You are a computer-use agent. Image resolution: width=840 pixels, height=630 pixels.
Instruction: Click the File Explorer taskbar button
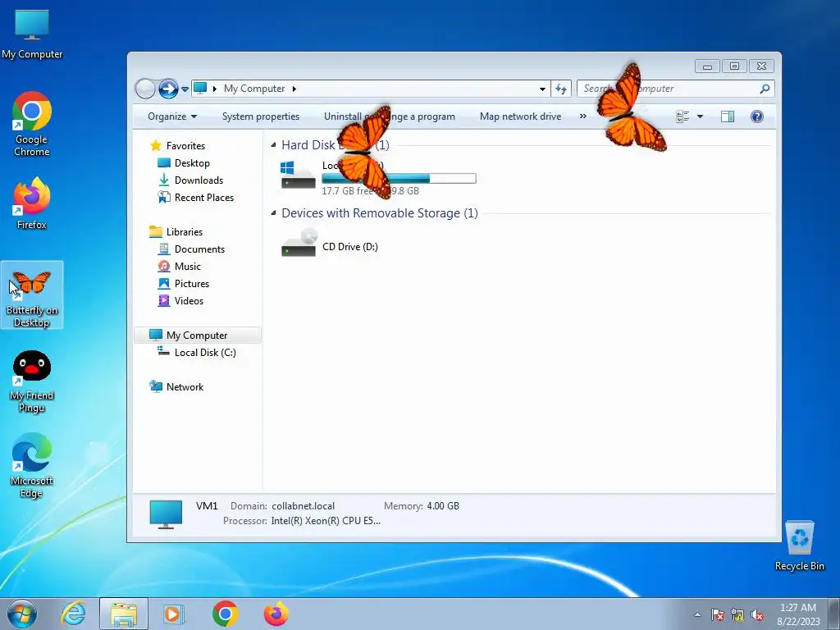[x=124, y=614]
